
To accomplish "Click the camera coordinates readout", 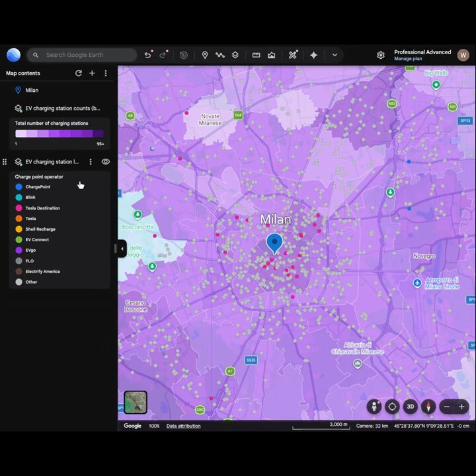I will (x=424, y=426).
